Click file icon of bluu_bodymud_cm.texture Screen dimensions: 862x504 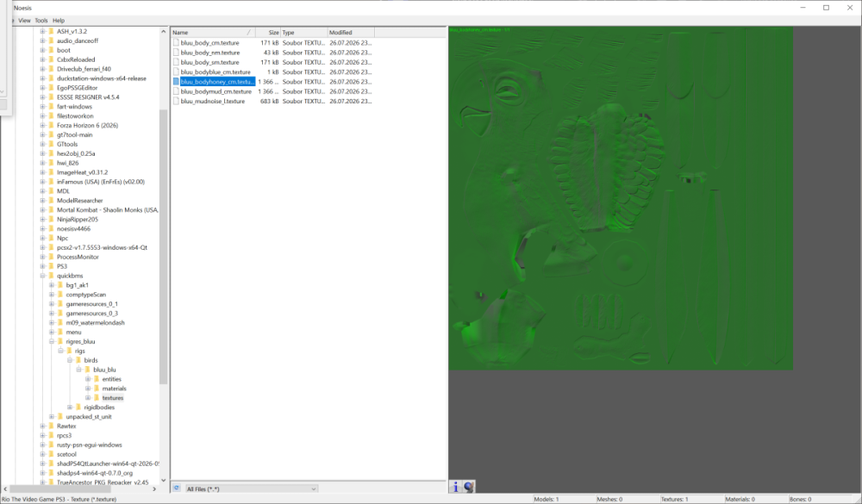point(176,91)
